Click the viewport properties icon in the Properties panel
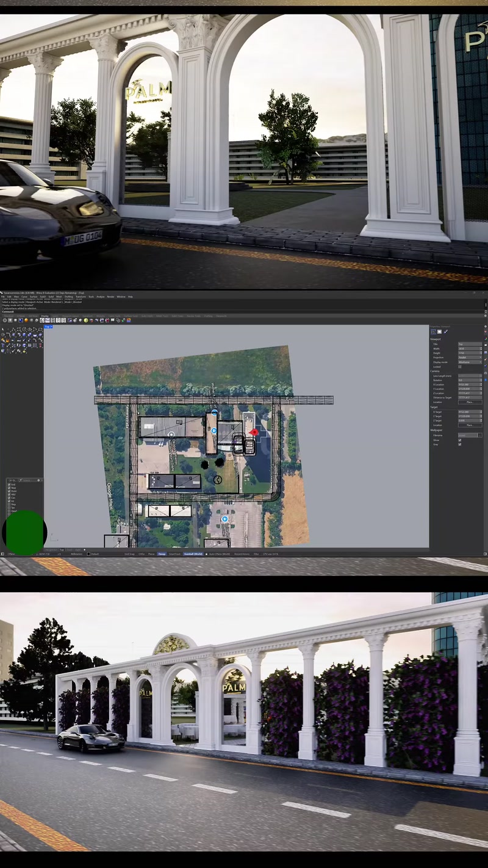 (x=433, y=331)
